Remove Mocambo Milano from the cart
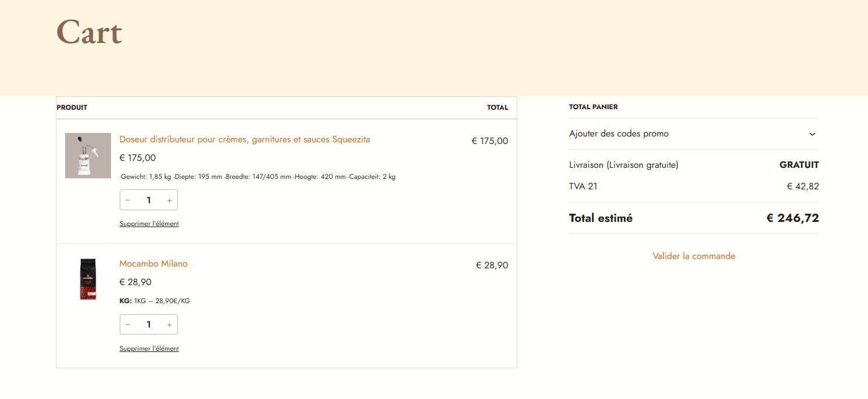 [x=149, y=348]
